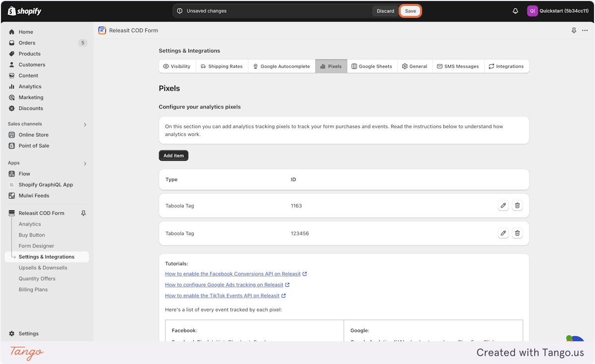
Task: Click the Type column header
Action: tap(172, 179)
